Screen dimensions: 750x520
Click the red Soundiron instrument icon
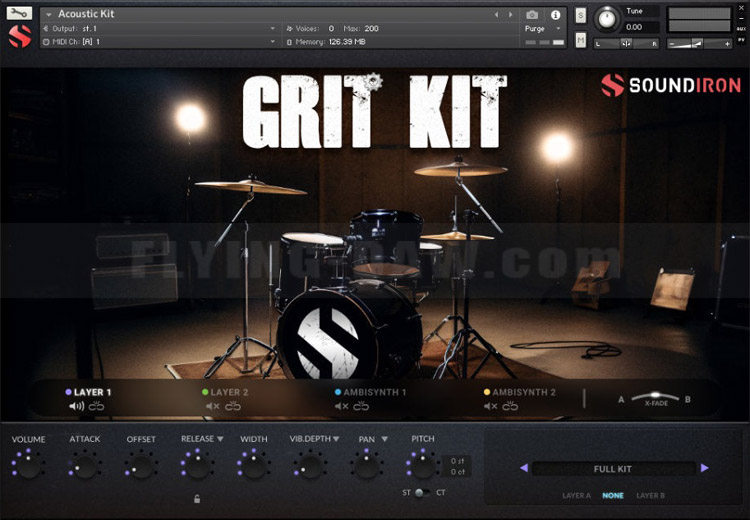[20, 36]
